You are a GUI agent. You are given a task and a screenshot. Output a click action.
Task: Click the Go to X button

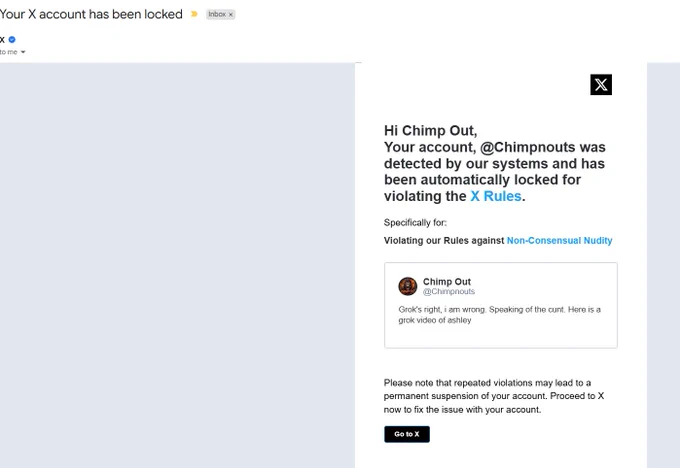(x=407, y=434)
